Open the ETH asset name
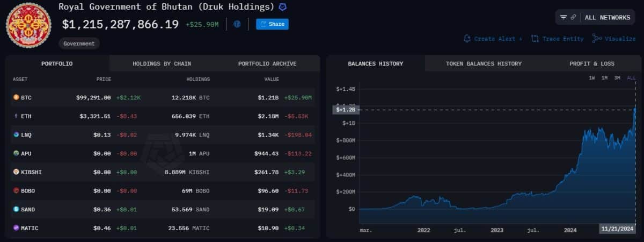Viewport: 644px width, 242px height. click(x=26, y=116)
